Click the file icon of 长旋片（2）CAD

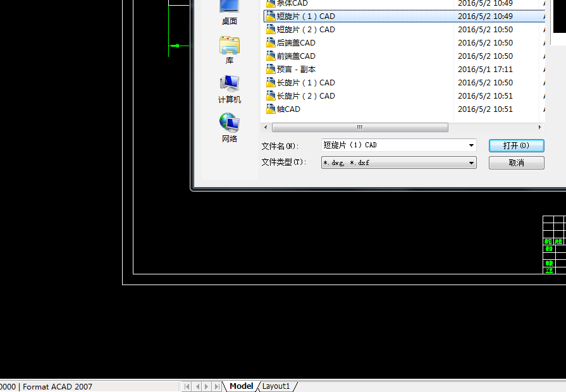pos(271,96)
